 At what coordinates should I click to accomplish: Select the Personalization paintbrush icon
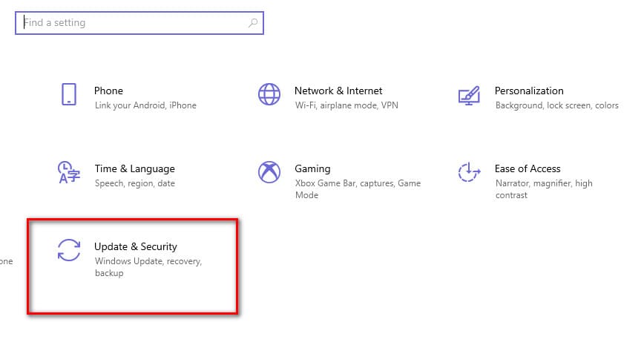point(469,95)
